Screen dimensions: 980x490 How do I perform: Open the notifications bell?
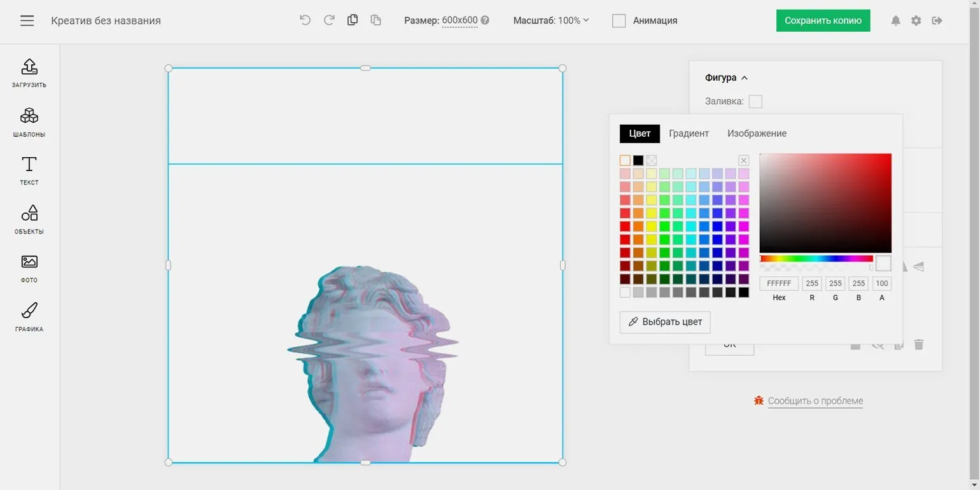[895, 20]
